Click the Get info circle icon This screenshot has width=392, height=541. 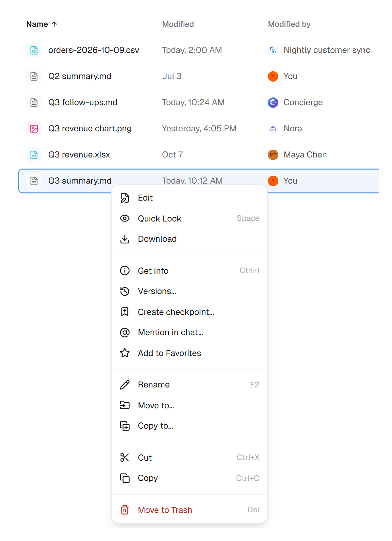click(x=125, y=270)
